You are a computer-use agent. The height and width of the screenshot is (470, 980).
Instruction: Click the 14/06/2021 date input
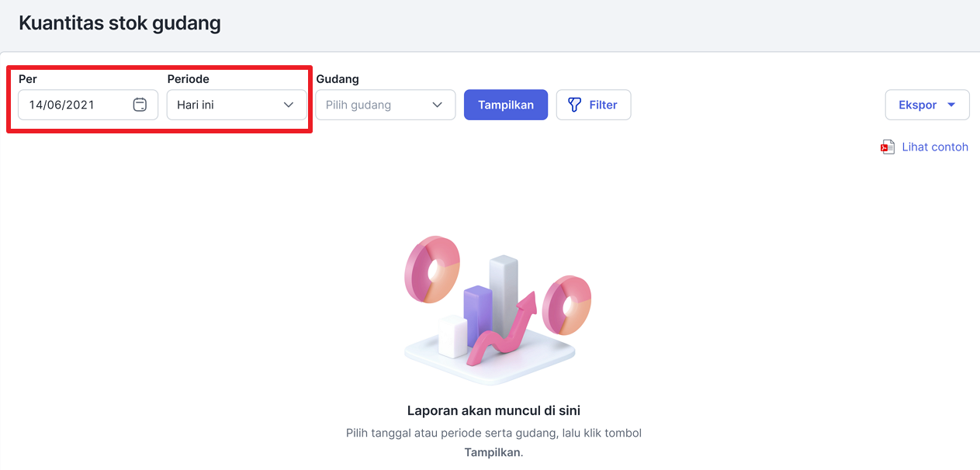(88, 105)
